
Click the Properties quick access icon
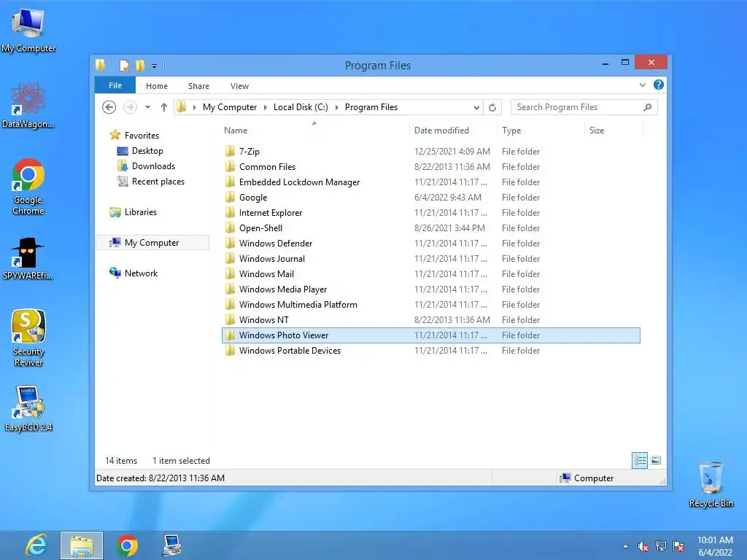point(125,66)
